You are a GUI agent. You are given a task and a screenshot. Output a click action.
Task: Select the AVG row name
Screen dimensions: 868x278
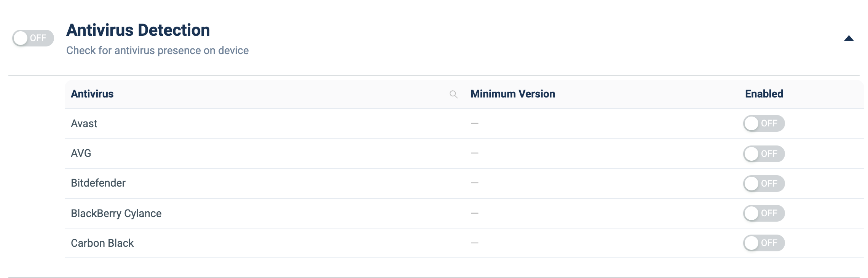[x=81, y=153]
